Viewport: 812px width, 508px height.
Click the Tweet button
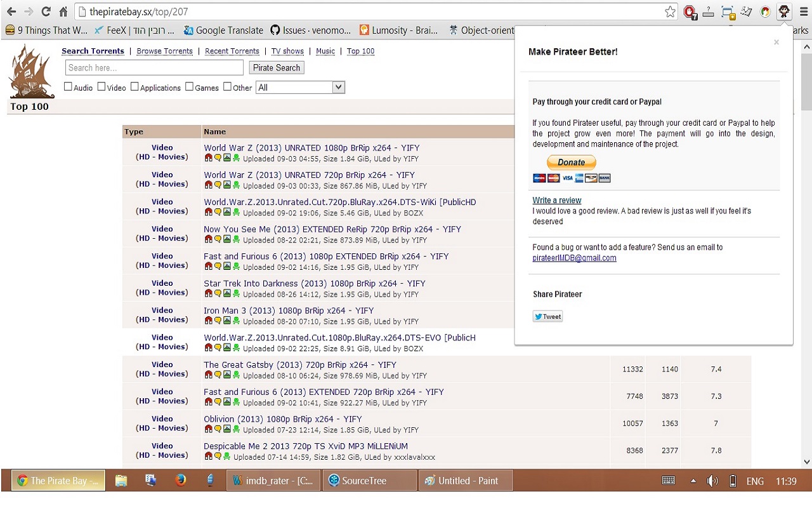pyautogui.click(x=547, y=316)
